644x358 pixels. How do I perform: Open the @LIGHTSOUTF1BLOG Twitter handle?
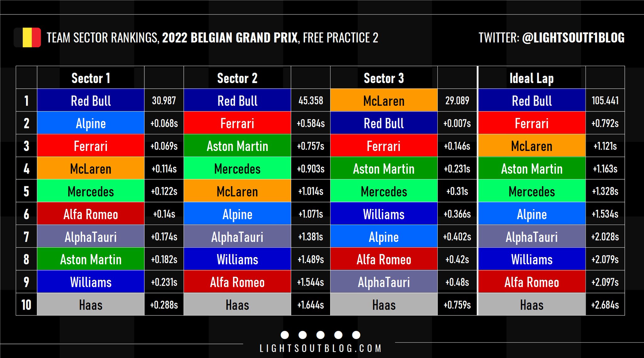[573, 38]
